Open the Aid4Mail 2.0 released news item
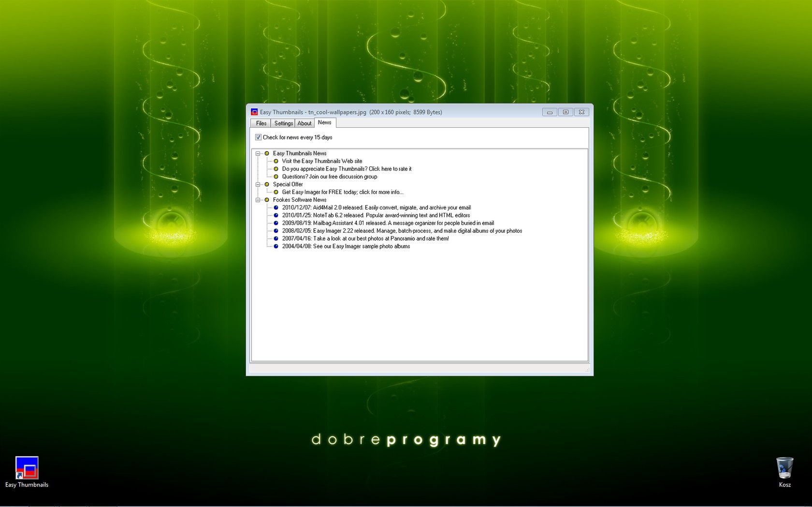This screenshot has width=812, height=507. pos(376,208)
